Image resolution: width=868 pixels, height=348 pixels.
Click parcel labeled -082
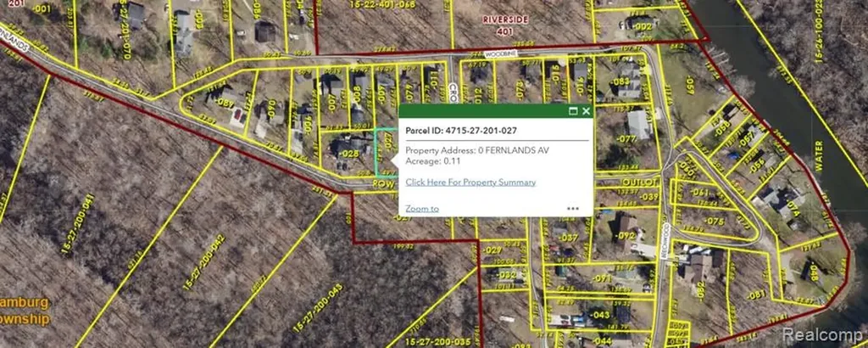click(x=701, y=291)
